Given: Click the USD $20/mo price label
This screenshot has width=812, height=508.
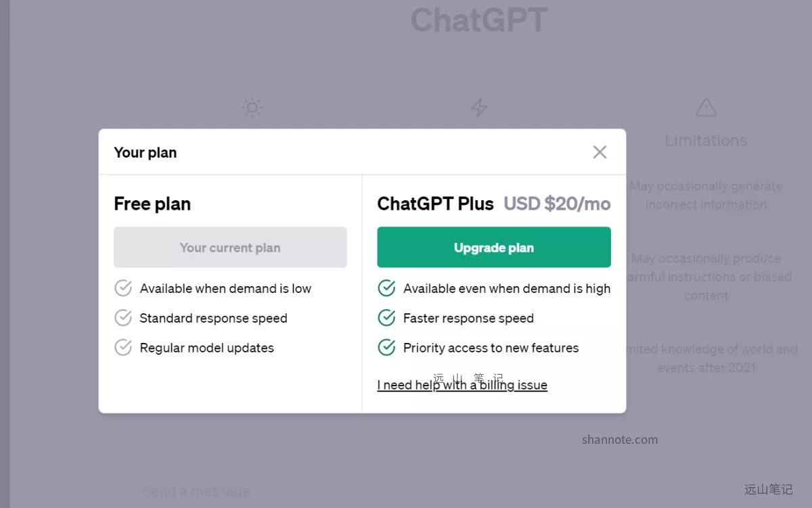Looking at the screenshot, I should pyautogui.click(x=557, y=204).
